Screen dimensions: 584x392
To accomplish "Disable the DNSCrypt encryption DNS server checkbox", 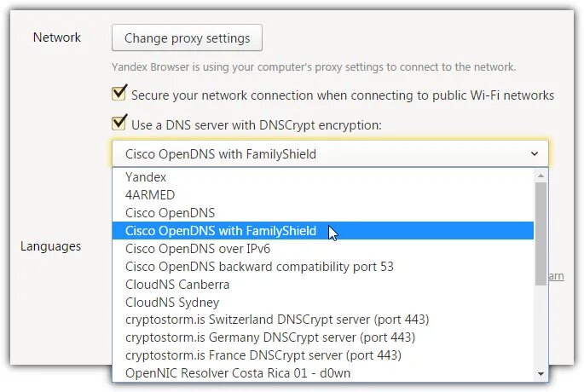I will (119, 123).
